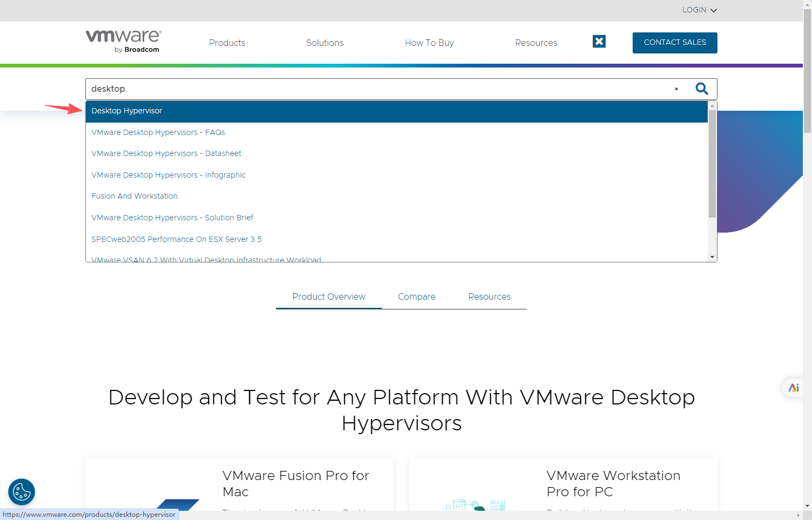Viewport: 812px width, 520px height.
Task: Click suggestions list scroll up arrow
Action: point(712,105)
